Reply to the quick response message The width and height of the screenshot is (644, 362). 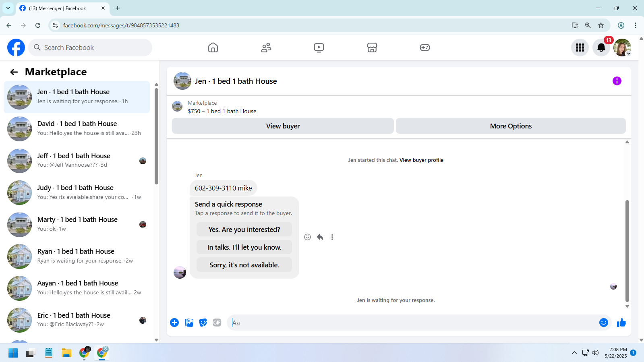pyautogui.click(x=320, y=237)
